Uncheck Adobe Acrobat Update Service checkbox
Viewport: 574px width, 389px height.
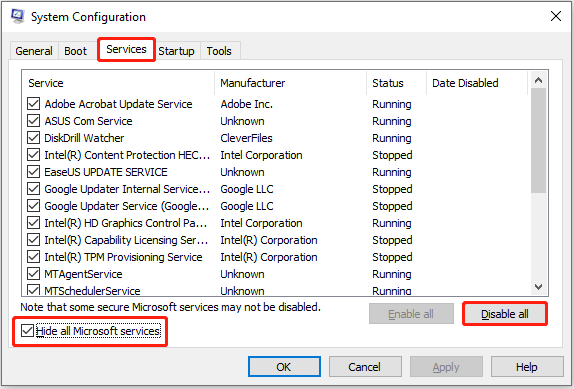(x=33, y=104)
